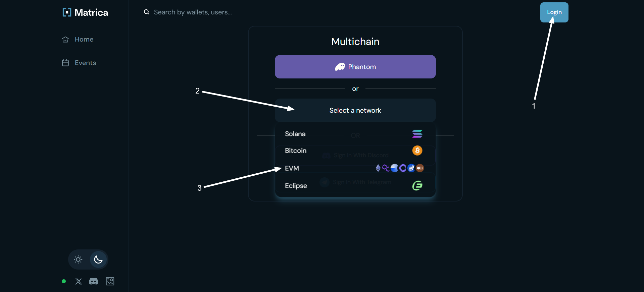Screen dimensions: 644x292
Task: Click the Matrica logo icon
Action: pos(67,12)
